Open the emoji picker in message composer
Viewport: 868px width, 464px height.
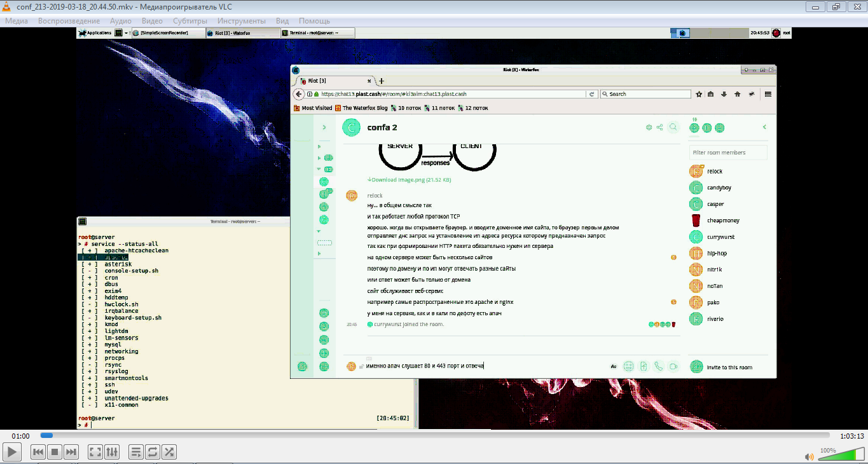tap(628, 366)
